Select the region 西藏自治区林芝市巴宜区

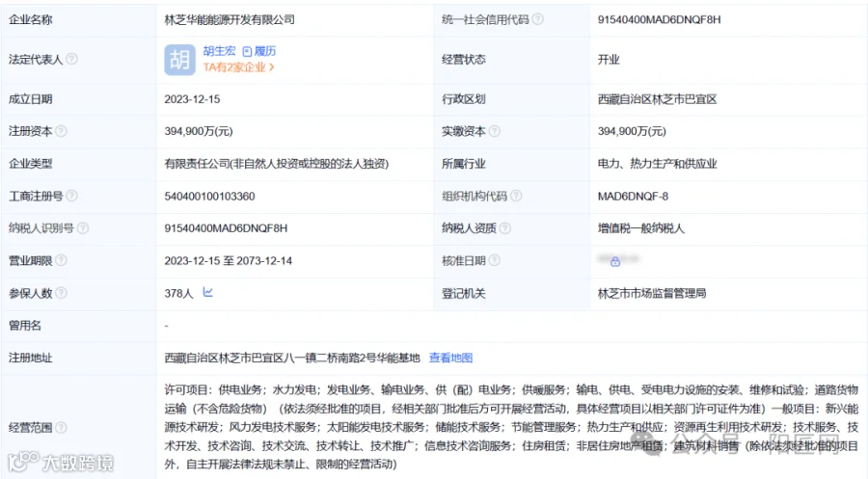coord(657,99)
